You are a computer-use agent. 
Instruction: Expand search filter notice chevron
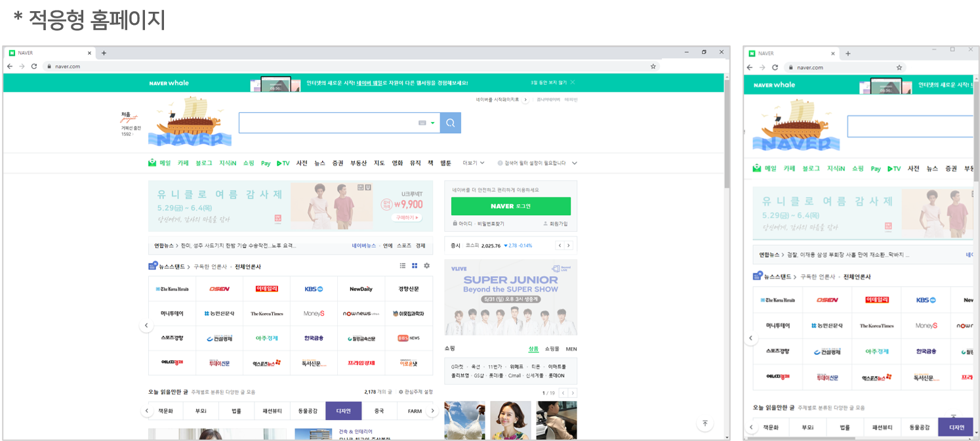575,163
